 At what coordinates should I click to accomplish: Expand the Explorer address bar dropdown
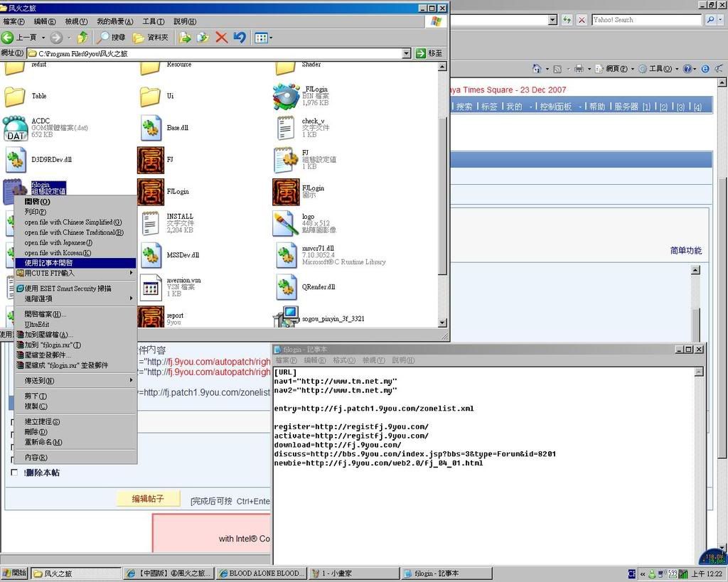(x=406, y=53)
